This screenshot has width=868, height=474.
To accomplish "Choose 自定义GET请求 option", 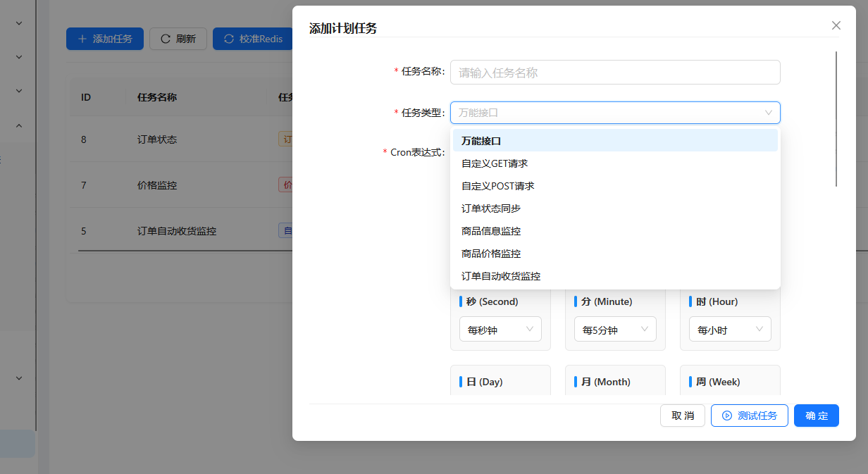I will 495,163.
